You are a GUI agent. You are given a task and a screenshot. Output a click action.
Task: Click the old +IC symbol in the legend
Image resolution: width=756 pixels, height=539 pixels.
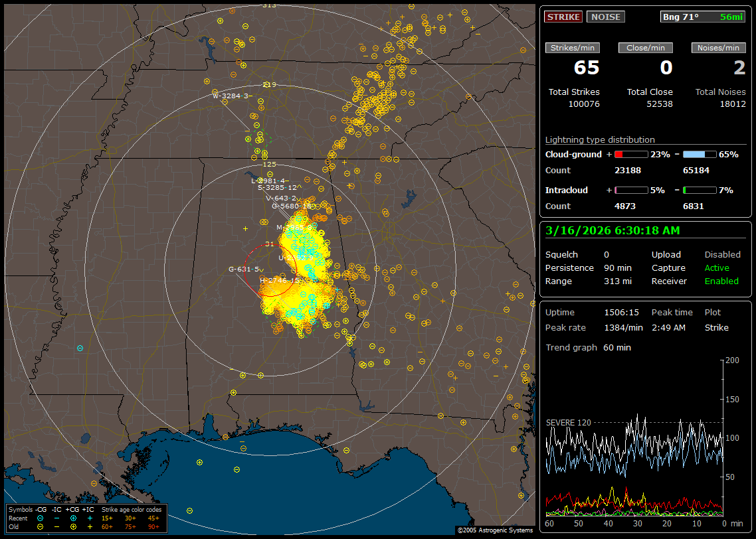pos(89,526)
